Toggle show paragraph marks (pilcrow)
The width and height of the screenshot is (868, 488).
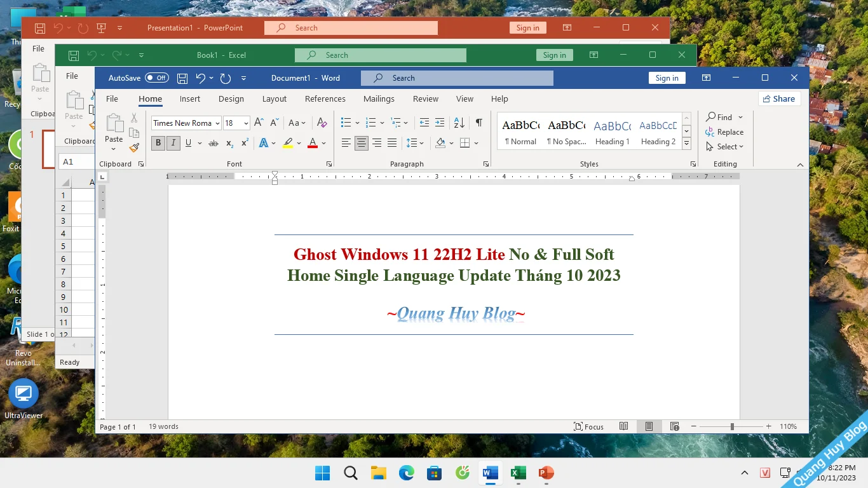pyautogui.click(x=478, y=123)
